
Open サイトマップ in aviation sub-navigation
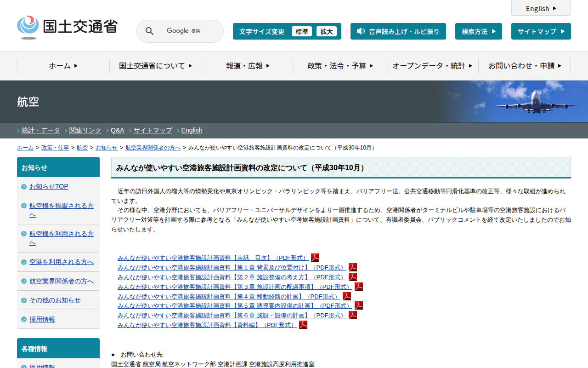point(153,130)
